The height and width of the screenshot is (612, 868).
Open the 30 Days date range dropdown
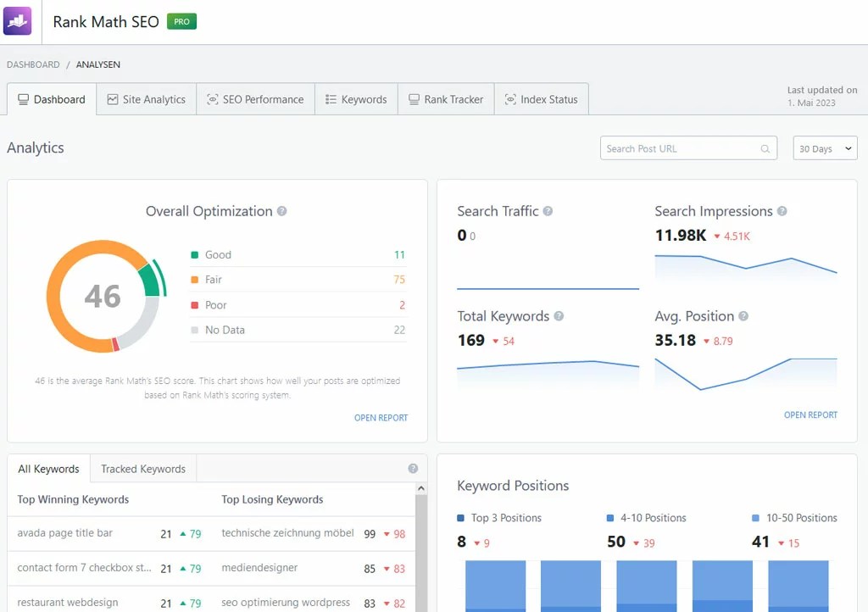point(823,147)
